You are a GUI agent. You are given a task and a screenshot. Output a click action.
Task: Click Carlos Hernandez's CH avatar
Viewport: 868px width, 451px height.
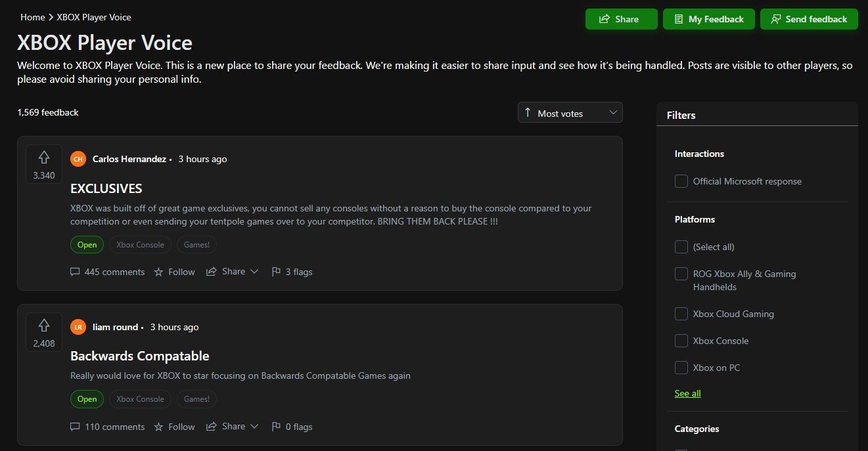(x=78, y=159)
